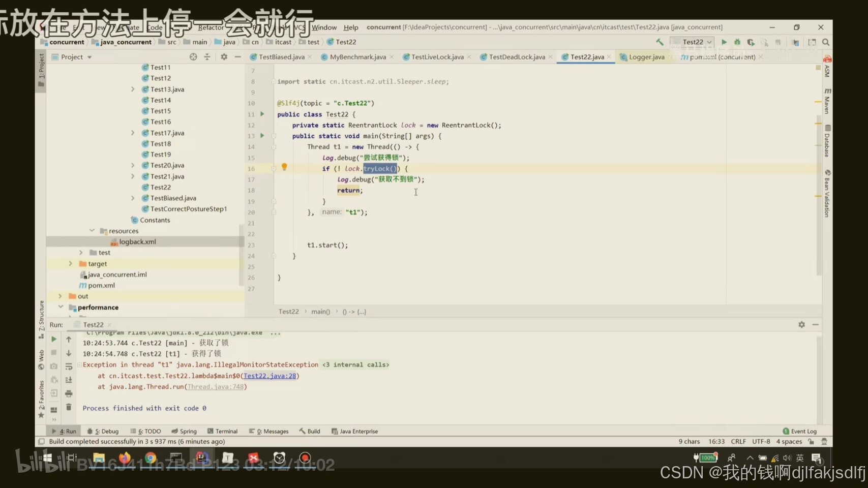
Task: Toggle the Favorites side tool button
Action: 41,399
